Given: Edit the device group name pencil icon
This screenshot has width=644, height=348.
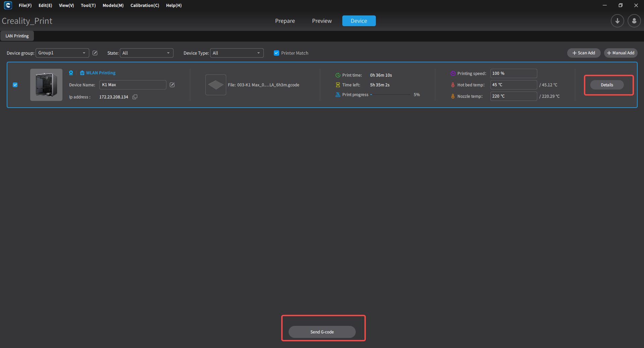Looking at the screenshot, I should click(95, 53).
